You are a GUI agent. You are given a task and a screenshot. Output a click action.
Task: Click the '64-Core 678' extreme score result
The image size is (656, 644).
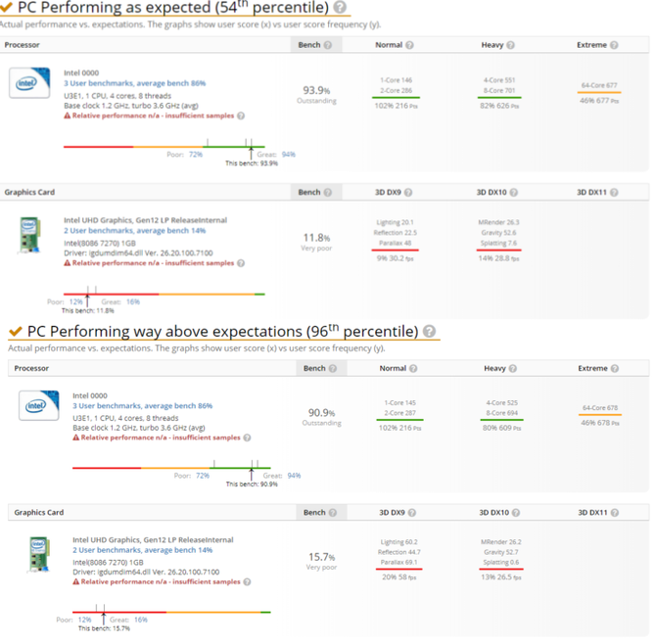coord(599,408)
